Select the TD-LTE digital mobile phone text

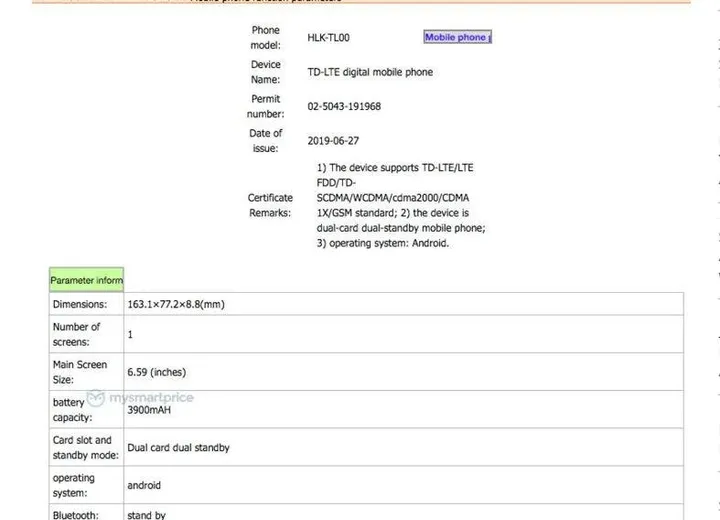pyautogui.click(x=370, y=73)
